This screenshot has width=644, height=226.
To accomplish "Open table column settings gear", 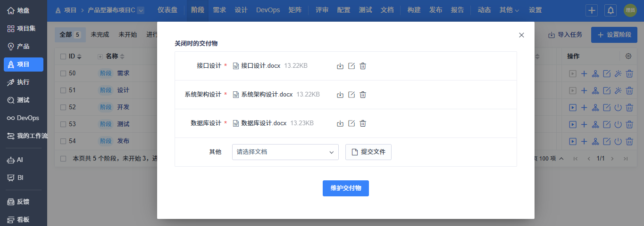I will 628,56.
